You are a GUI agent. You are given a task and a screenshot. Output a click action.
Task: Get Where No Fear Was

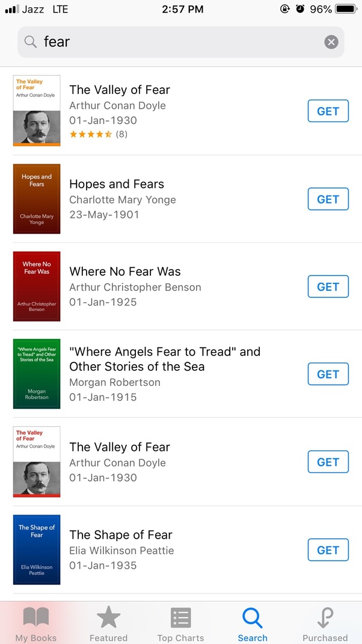click(328, 286)
